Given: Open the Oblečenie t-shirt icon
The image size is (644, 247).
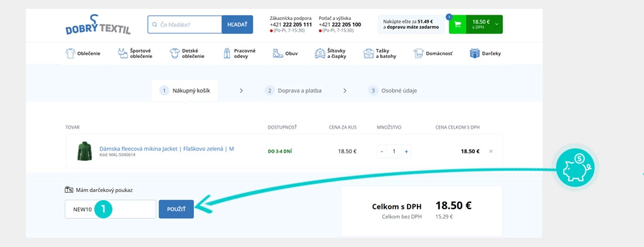Looking at the screenshot, I should [70, 53].
